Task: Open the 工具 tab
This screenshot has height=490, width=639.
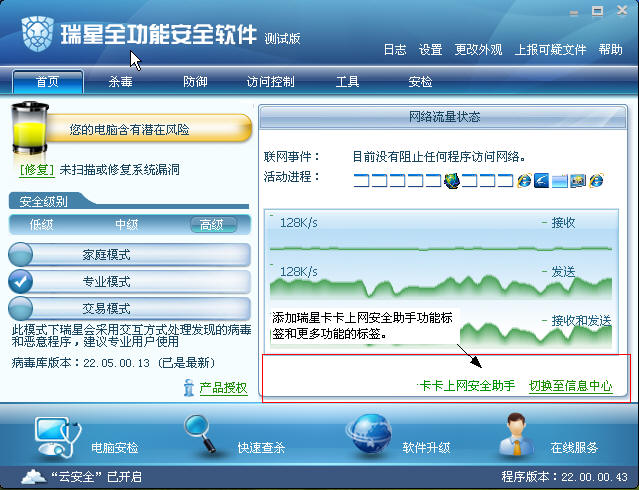Action: (347, 82)
